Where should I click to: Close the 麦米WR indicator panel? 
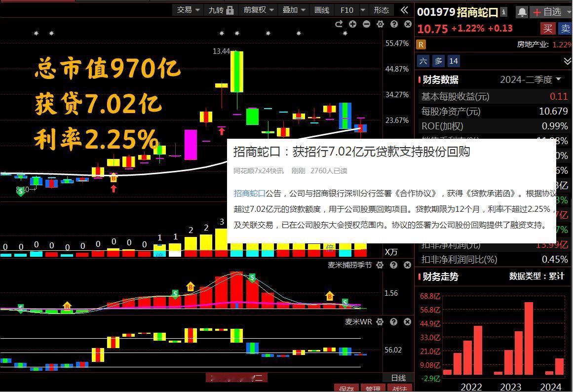408,322
